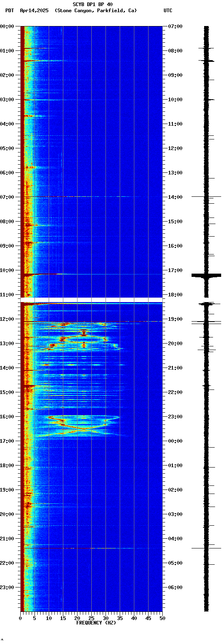
Task: Click the UTC axis 17:00 time label
Action: (175, 270)
